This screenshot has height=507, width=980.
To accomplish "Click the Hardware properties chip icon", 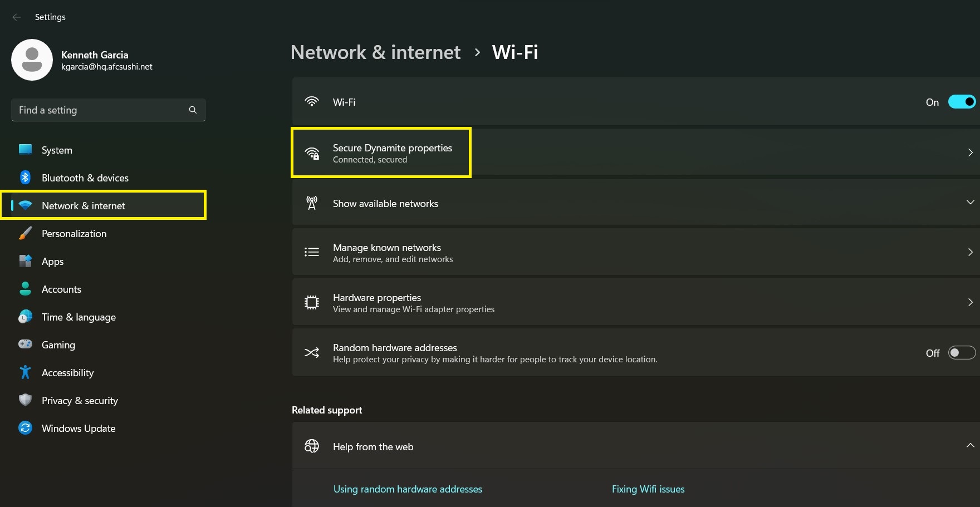I will (312, 303).
